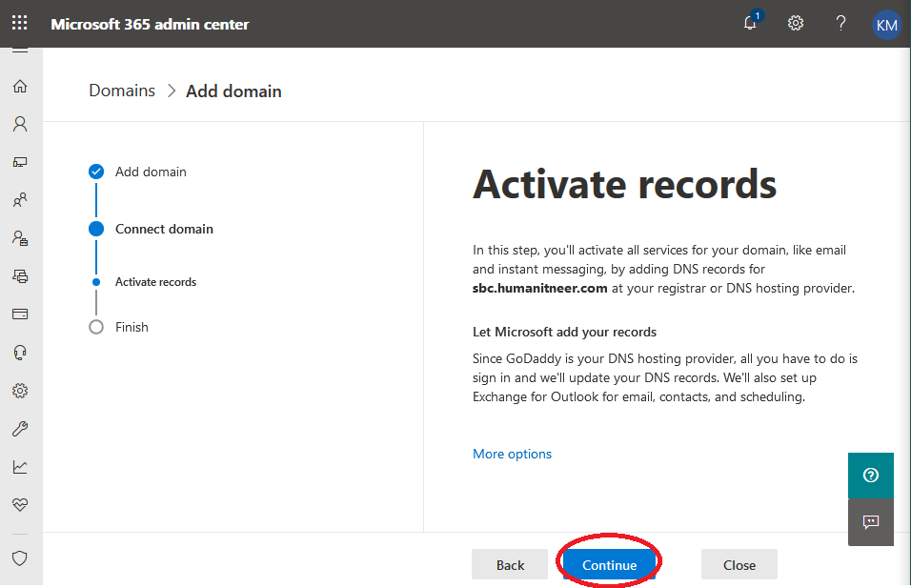
Task: Open Teams & groups icon in sidebar
Action: pyautogui.click(x=20, y=200)
